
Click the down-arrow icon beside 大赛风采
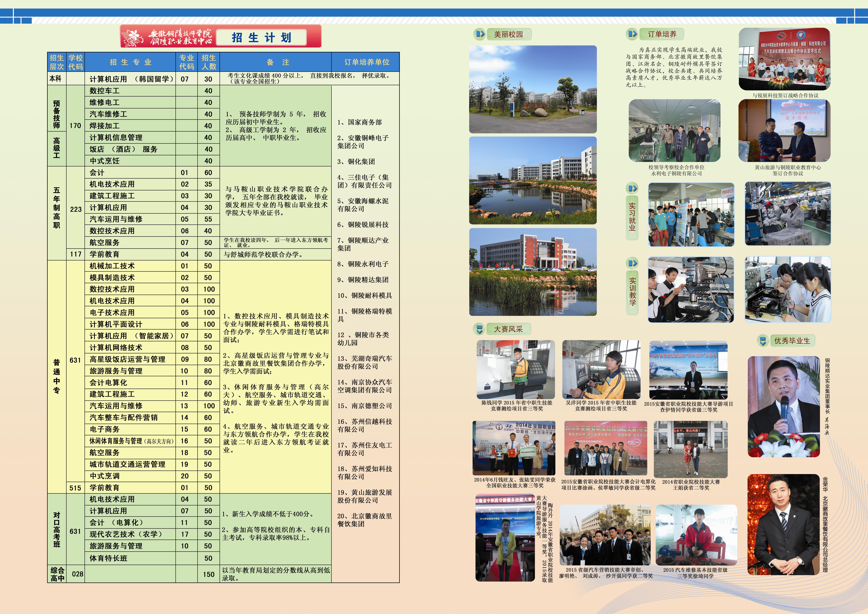[479, 329]
